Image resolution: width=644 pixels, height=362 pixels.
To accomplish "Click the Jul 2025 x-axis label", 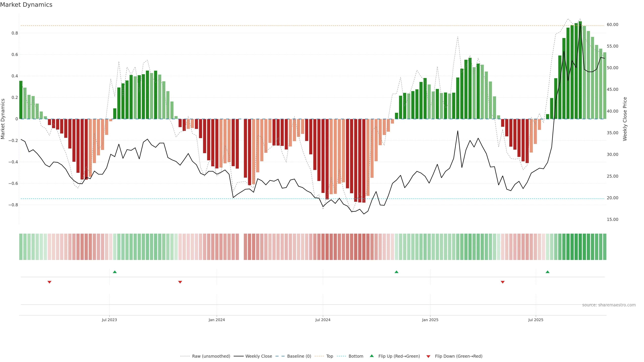I will 536,320.
